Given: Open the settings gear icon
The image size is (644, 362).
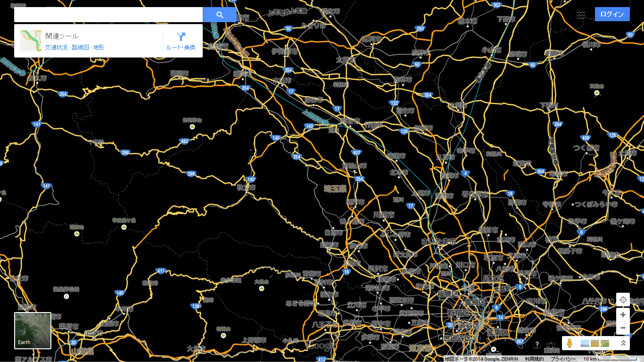Looking at the screenshot, I should pyautogui.click(x=550, y=345).
